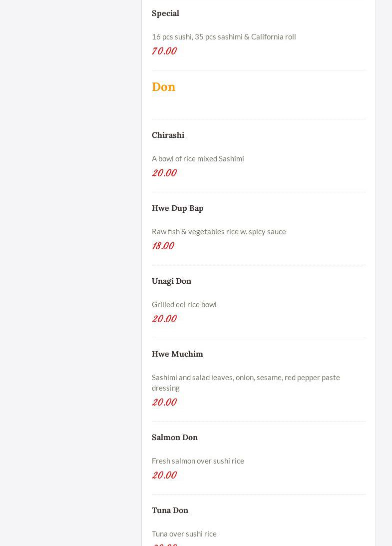This screenshot has height=546, width=392.
Task: Select the Hwe Dup Bap item title
Action: 177,208
